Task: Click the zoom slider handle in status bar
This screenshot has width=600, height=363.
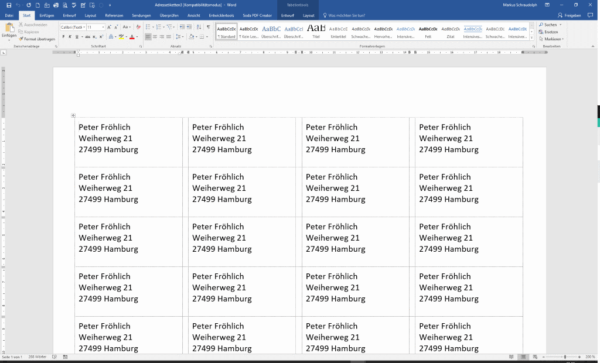Action: click(x=565, y=356)
